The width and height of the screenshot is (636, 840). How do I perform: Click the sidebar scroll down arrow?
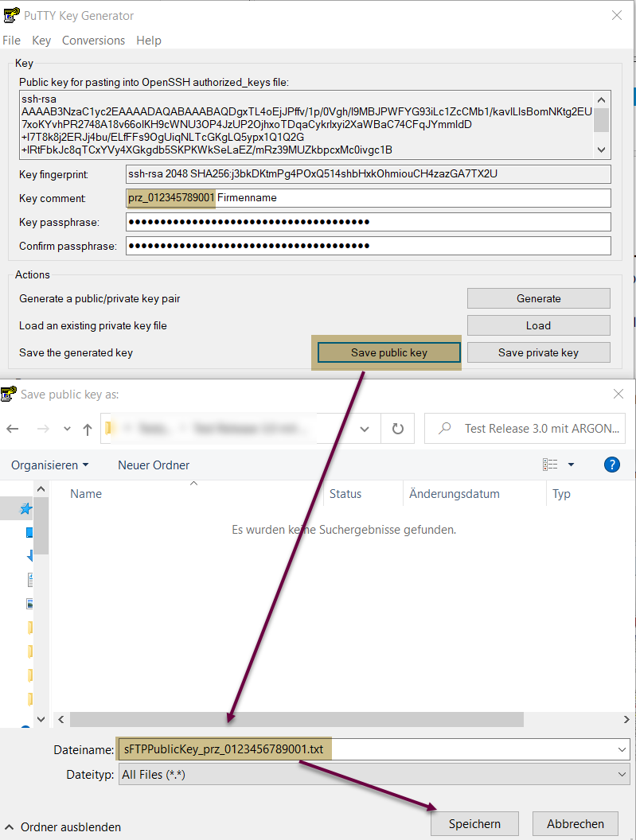(41, 719)
